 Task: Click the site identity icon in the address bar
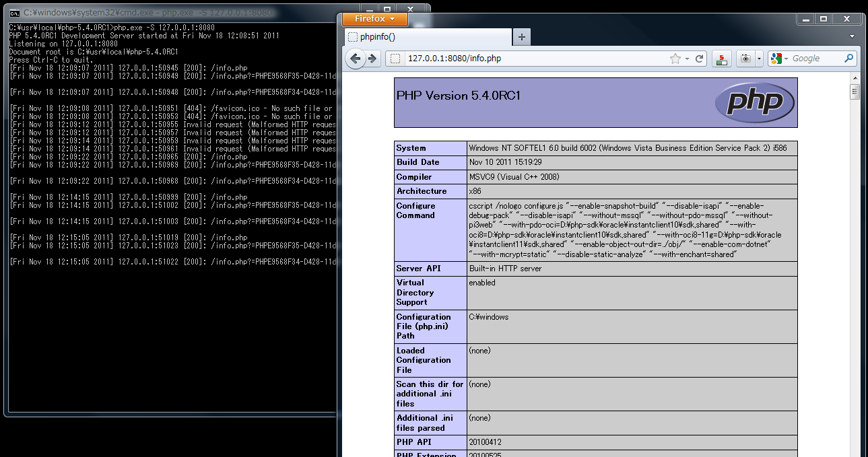(x=396, y=59)
